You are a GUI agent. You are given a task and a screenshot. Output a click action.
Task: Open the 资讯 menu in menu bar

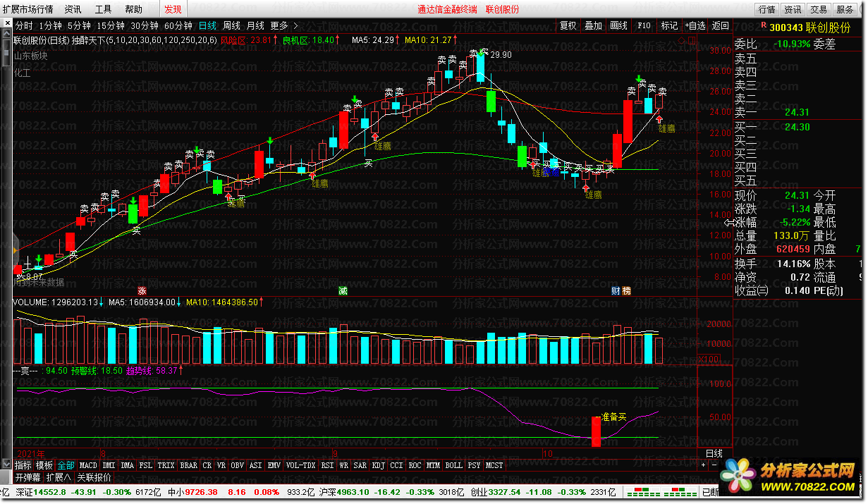[73, 9]
